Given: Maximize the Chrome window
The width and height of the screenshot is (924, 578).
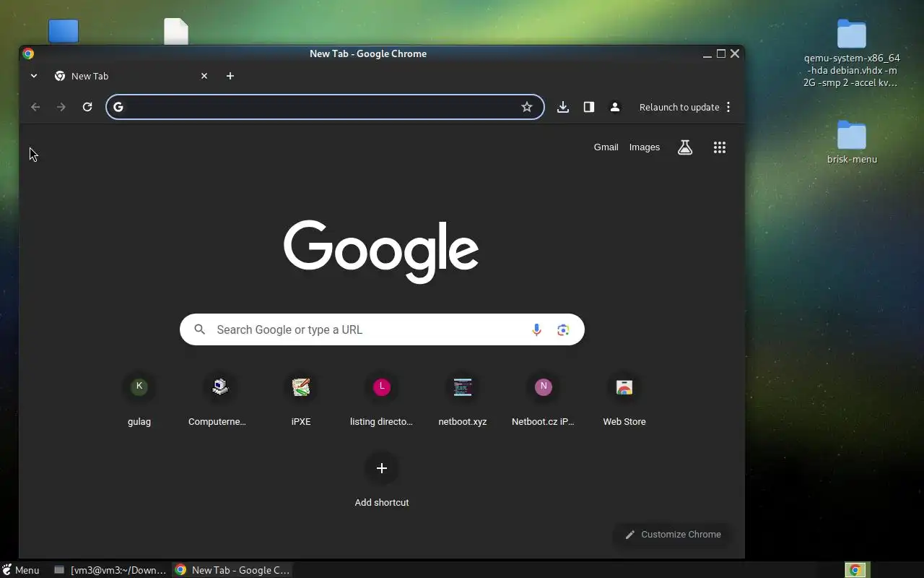Looking at the screenshot, I should pos(720,53).
